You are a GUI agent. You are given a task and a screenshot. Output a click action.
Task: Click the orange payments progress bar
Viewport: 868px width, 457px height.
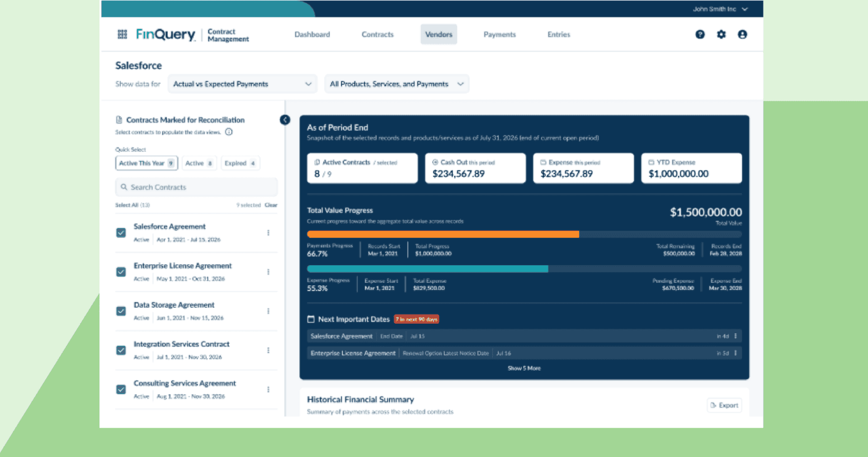click(443, 234)
